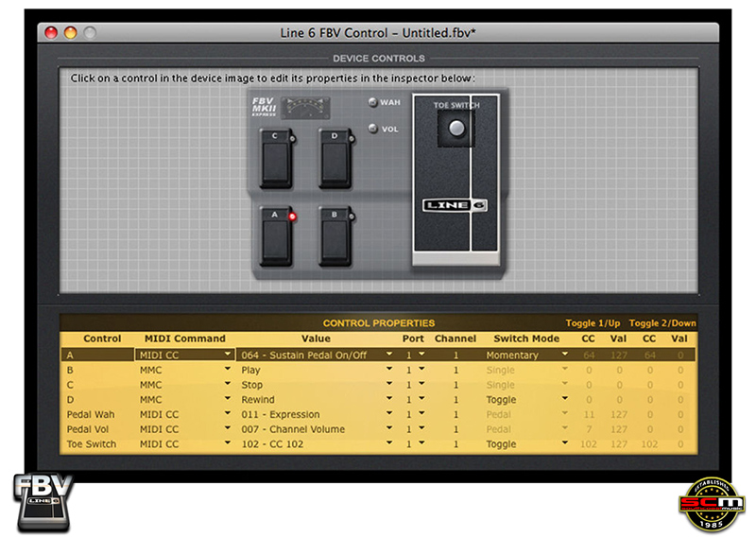Open Value dropdown showing Stop
This screenshot has height=538, width=756.
click(389, 385)
